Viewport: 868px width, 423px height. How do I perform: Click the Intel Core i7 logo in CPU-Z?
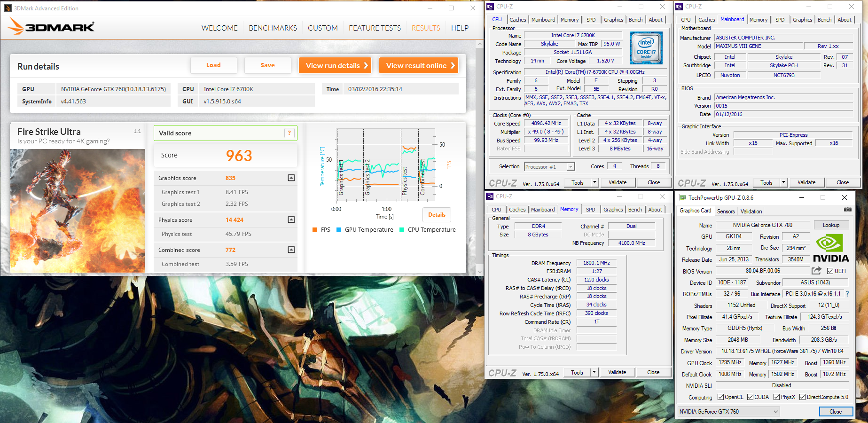(646, 48)
